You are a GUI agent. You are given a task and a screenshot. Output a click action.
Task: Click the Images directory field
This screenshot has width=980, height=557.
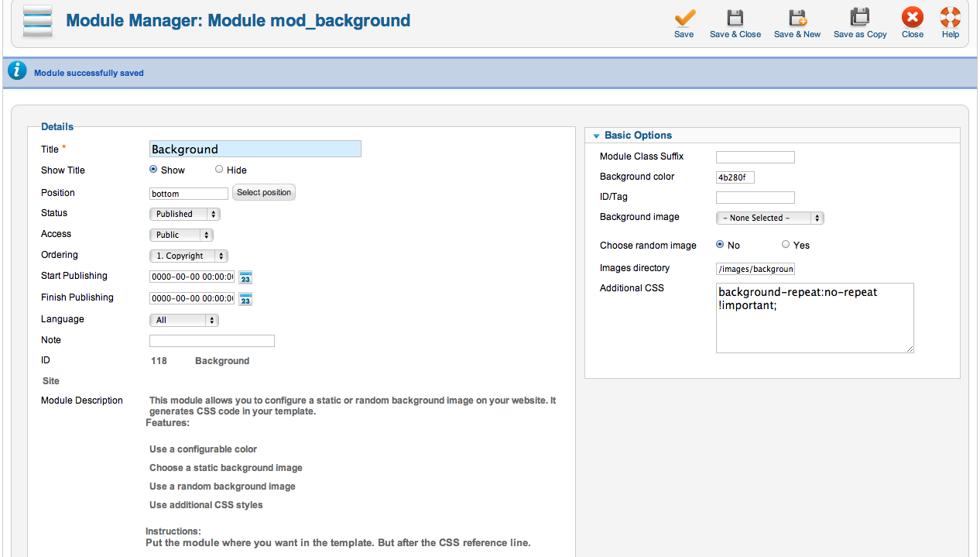[756, 269]
